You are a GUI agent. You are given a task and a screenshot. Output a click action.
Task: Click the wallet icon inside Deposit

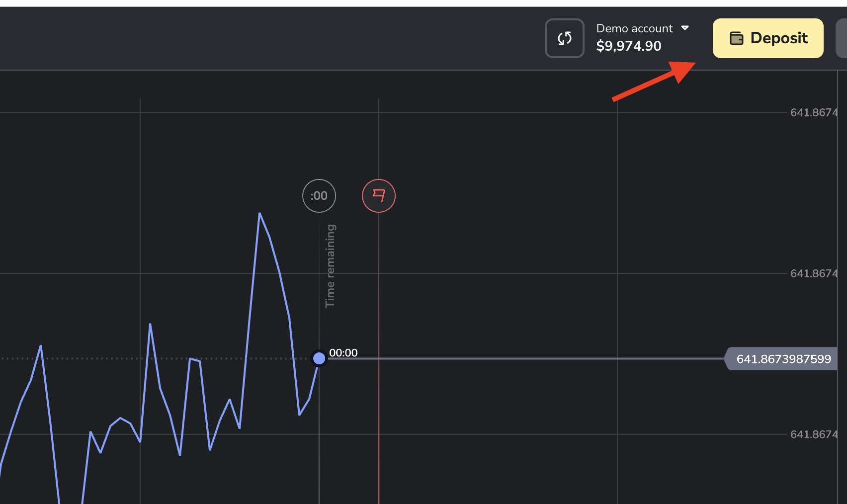click(736, 38)
